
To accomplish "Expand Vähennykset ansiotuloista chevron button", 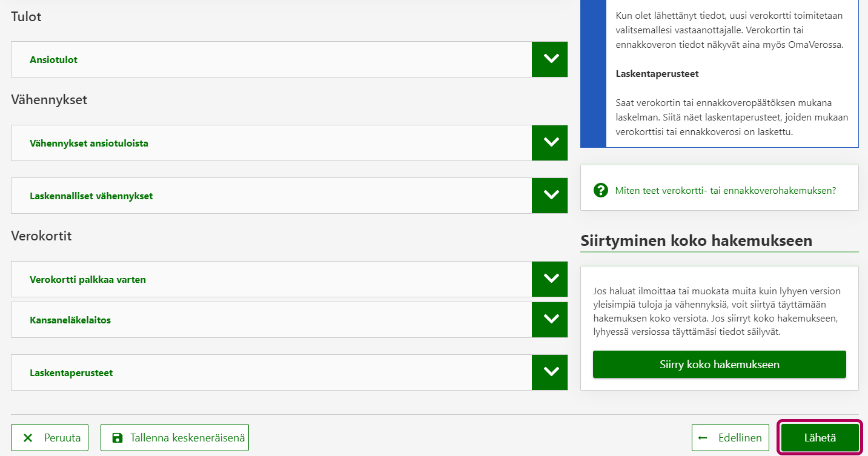I will (x=550, y=143).
